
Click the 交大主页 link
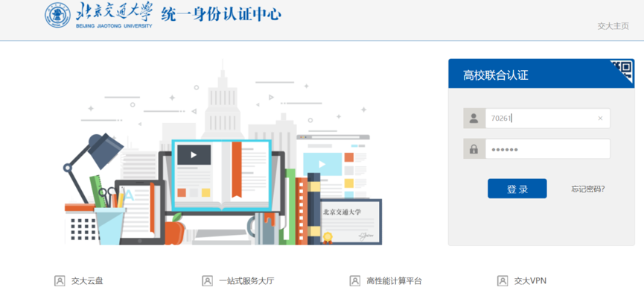[x=613, y=26]
